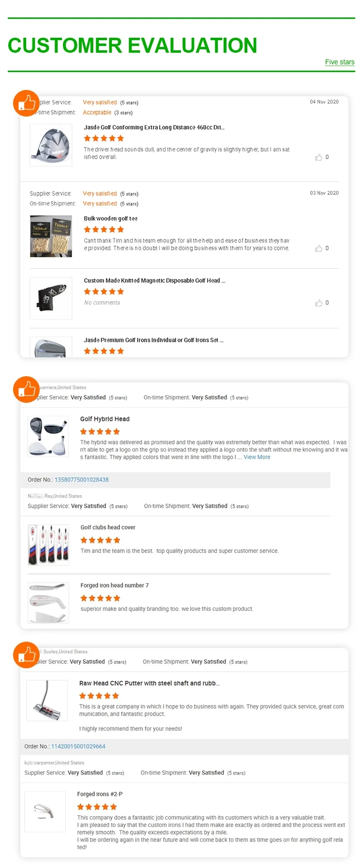
Task: Click the Golf Hybrid Head star rating
Action: (100, 432)
